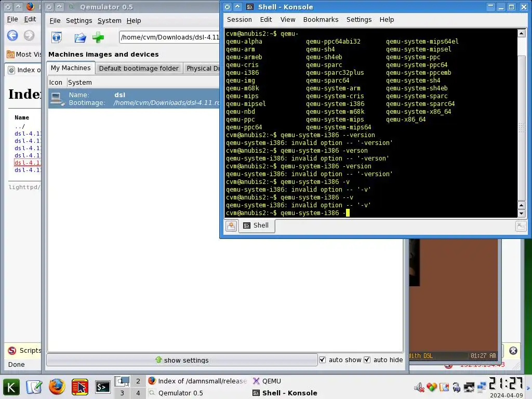Activate the Qemulator 0.5 taskbar entry
The image size is (532, 399).
pos(176,393)
